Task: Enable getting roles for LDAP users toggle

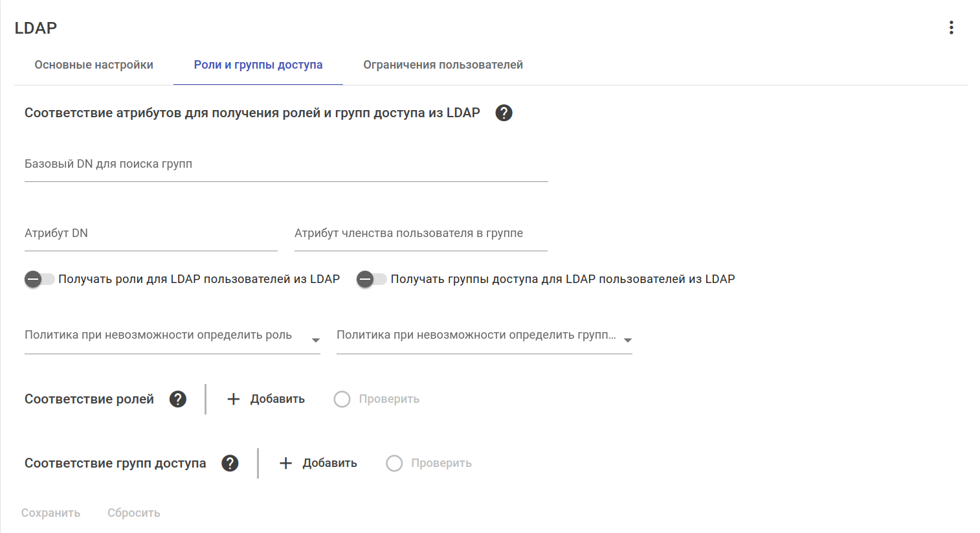Action: [39, 279]
